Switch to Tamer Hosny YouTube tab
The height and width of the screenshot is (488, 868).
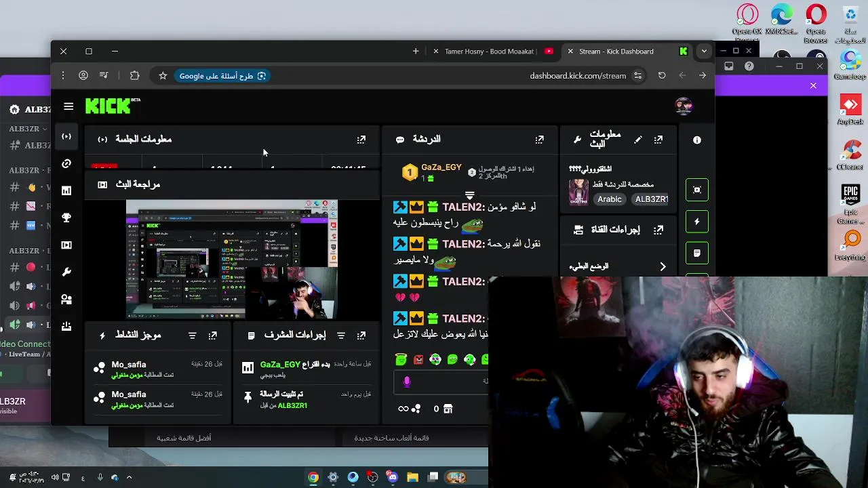point(490,52)
